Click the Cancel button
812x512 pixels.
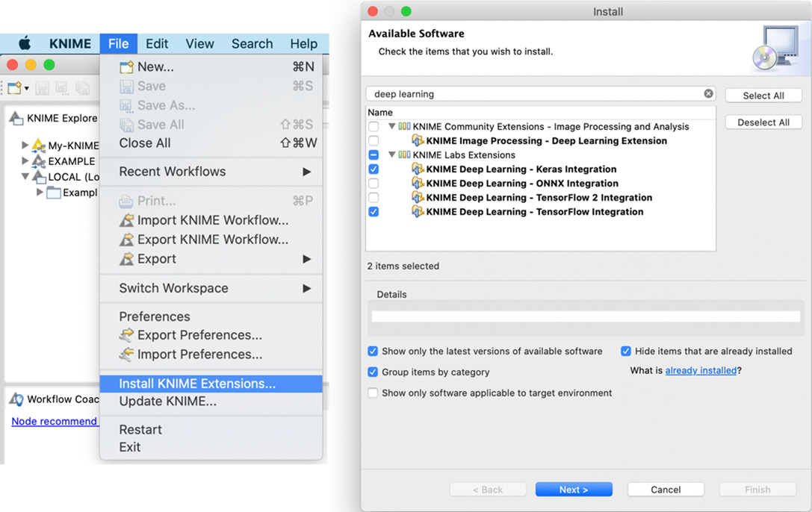(x=666, y=490)
